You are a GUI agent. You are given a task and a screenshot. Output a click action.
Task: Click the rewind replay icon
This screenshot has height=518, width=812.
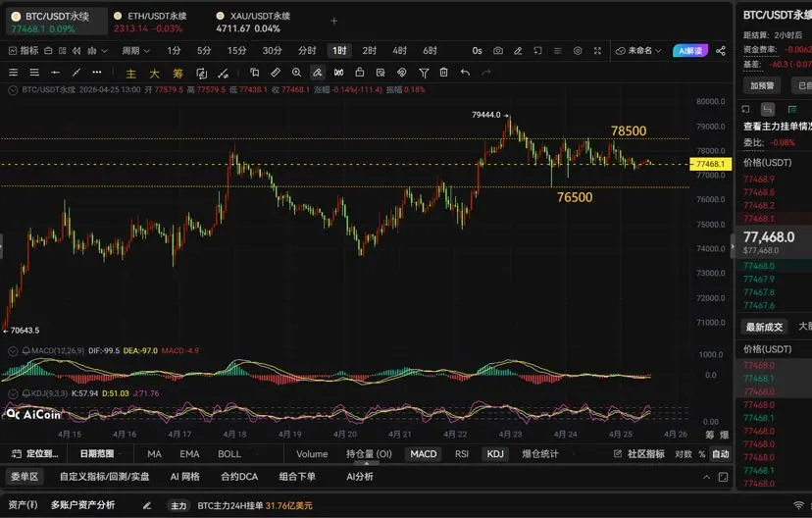tap(76, 51)
